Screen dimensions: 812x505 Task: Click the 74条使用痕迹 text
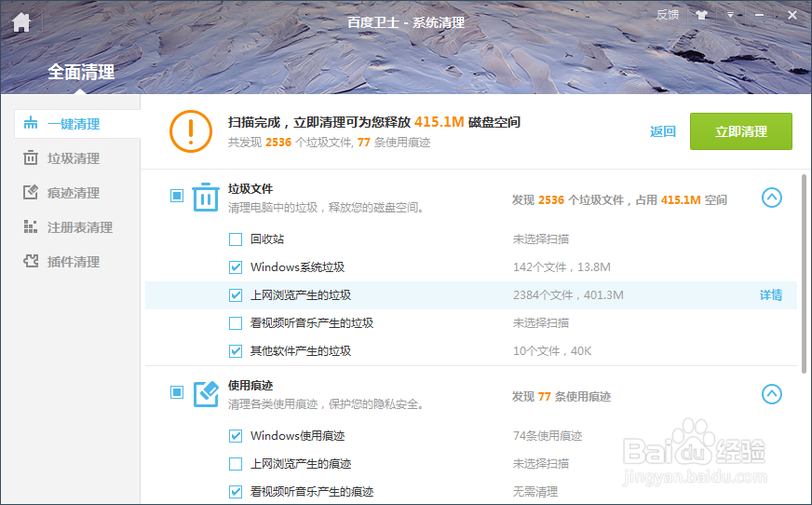pyautogui.click(x=548, y=436)
